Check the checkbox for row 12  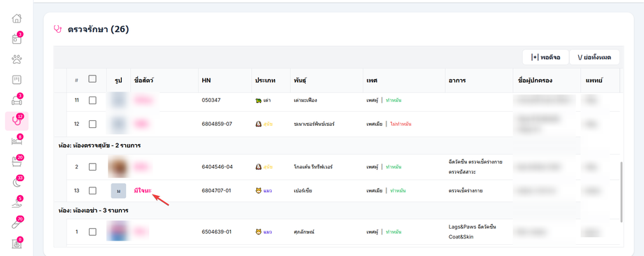pyautogui.click(x=92, y=124)
